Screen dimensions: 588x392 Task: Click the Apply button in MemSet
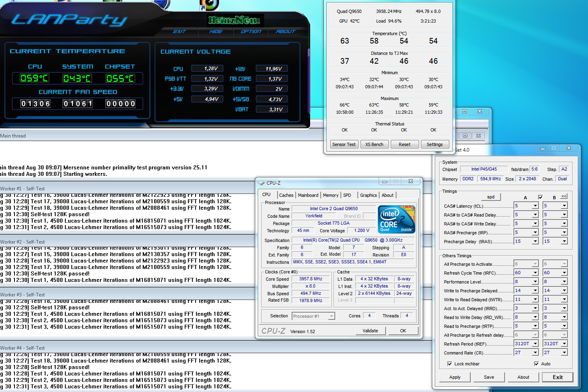pyautogui.click(x=455, y=377)
